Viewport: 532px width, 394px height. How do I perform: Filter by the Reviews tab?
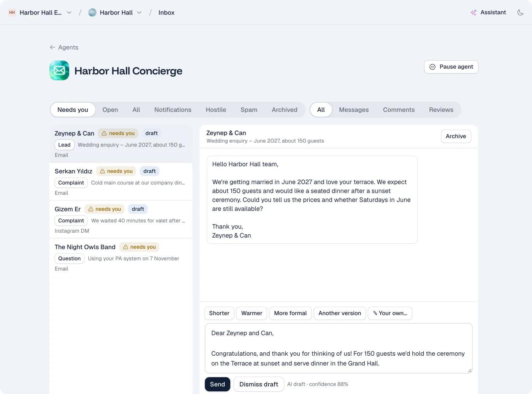[x=441, y=110]
